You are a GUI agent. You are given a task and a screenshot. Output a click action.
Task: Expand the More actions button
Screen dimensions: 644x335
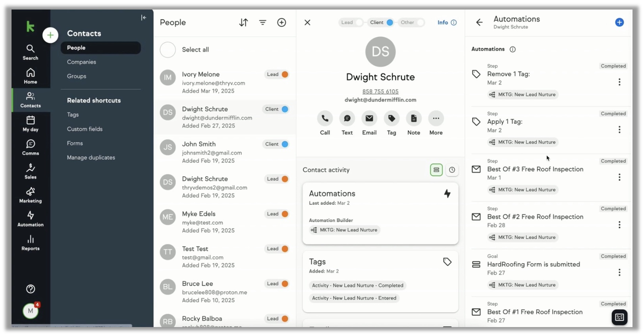436,118
